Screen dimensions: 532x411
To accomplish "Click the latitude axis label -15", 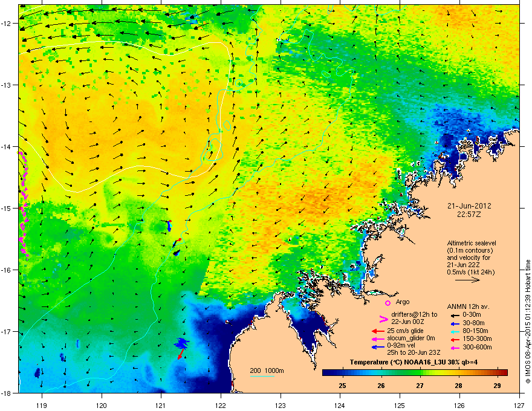I will point(6,208).
